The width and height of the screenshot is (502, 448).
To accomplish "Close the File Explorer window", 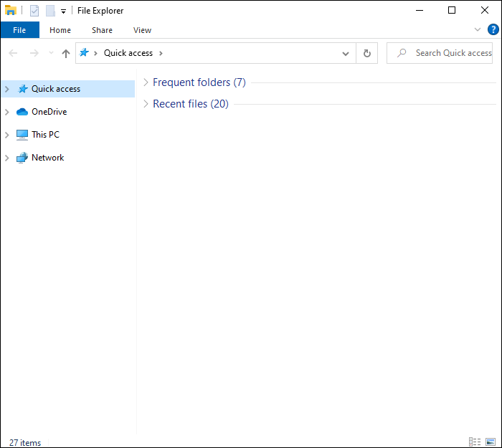I will pos(484,10).
